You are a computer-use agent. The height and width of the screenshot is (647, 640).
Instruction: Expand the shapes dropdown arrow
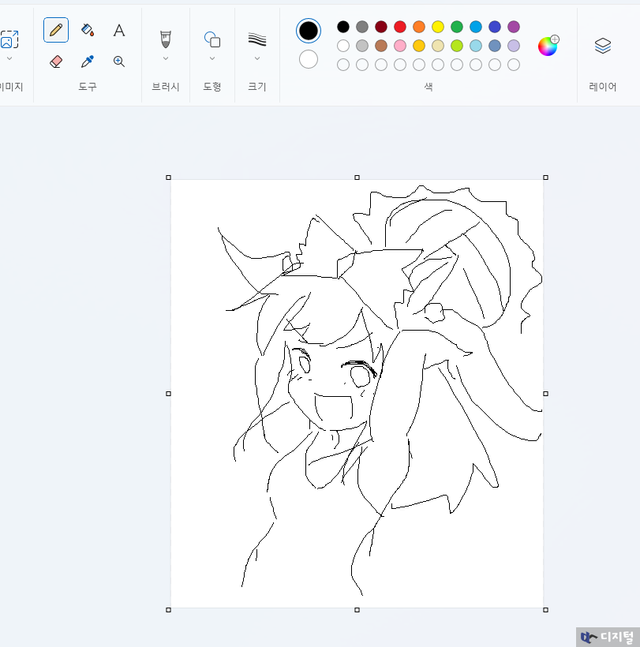pyautogui.click(x=212, y=59)
